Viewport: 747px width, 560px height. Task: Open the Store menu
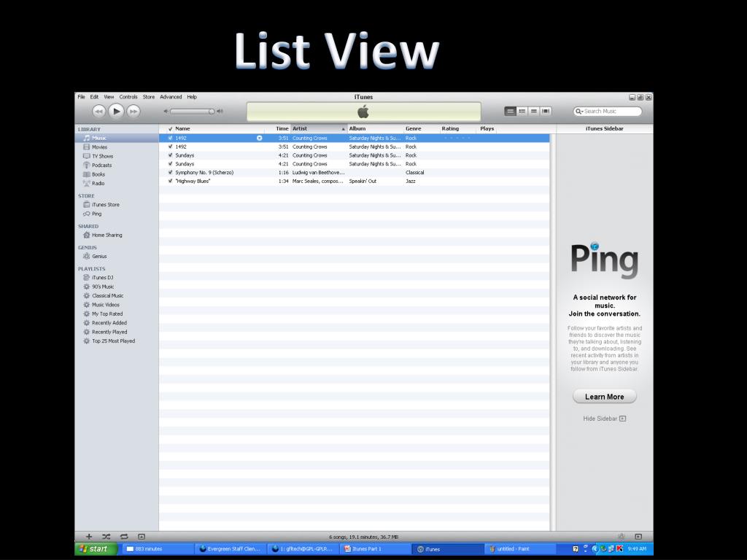click(149, 97)
